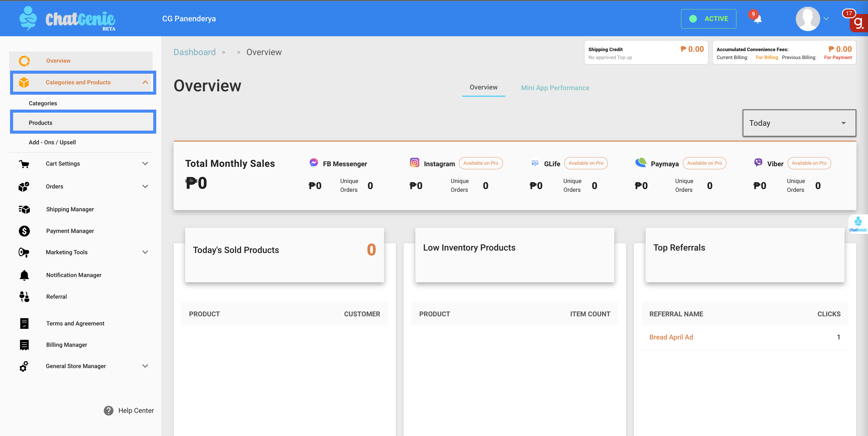868x436 pixels.
Task: Open Notification Manager from the sidebar
Action: (x=73, y=275)
